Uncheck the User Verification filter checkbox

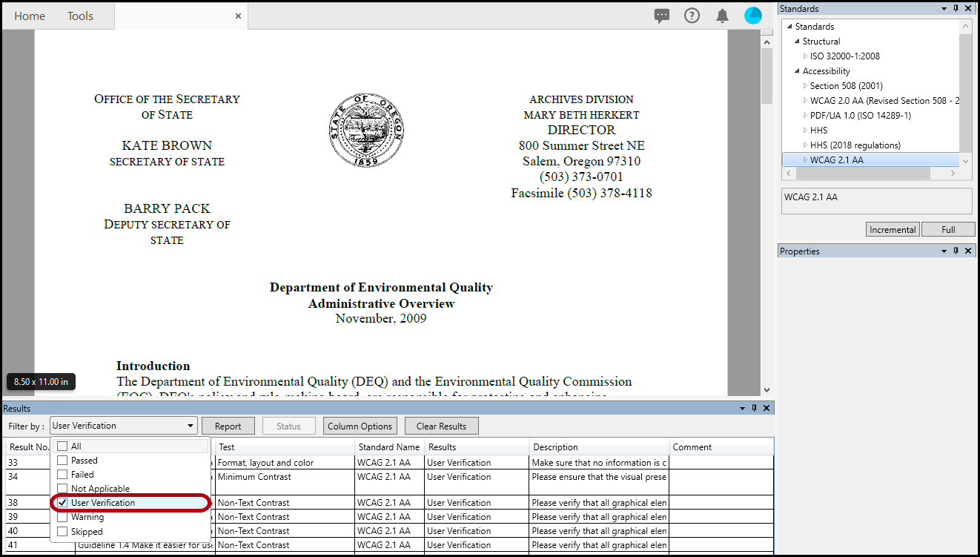[62, 503]
